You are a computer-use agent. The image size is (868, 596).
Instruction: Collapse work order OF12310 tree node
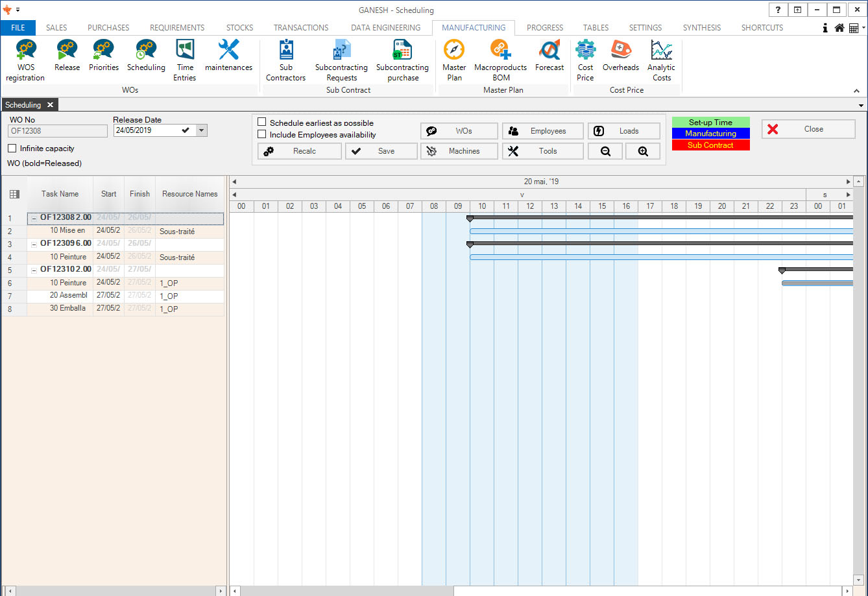pyautogui.click(x=34, y=270)
